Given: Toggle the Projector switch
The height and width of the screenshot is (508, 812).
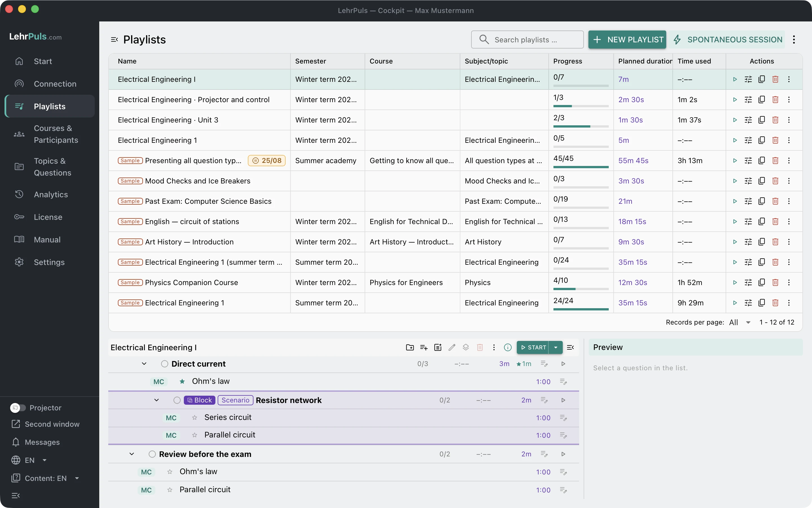Looking at the screenshot, I should 17,408.
